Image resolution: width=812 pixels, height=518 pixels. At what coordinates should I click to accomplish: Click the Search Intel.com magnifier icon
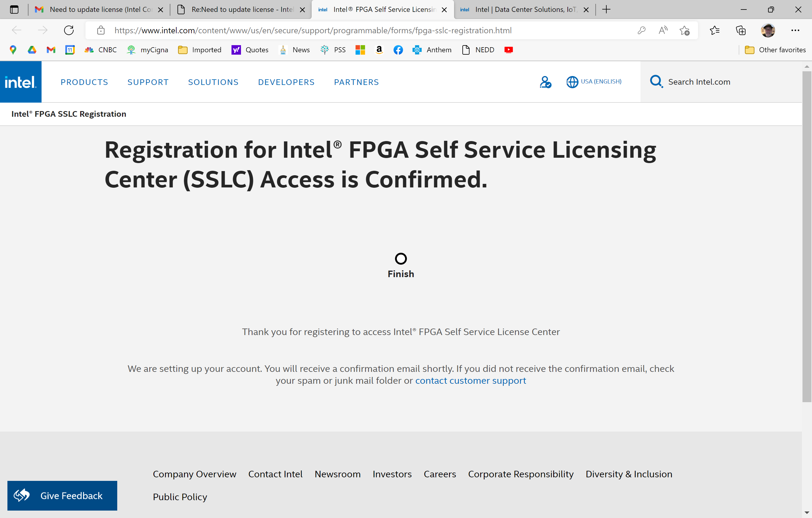point(656,81)
